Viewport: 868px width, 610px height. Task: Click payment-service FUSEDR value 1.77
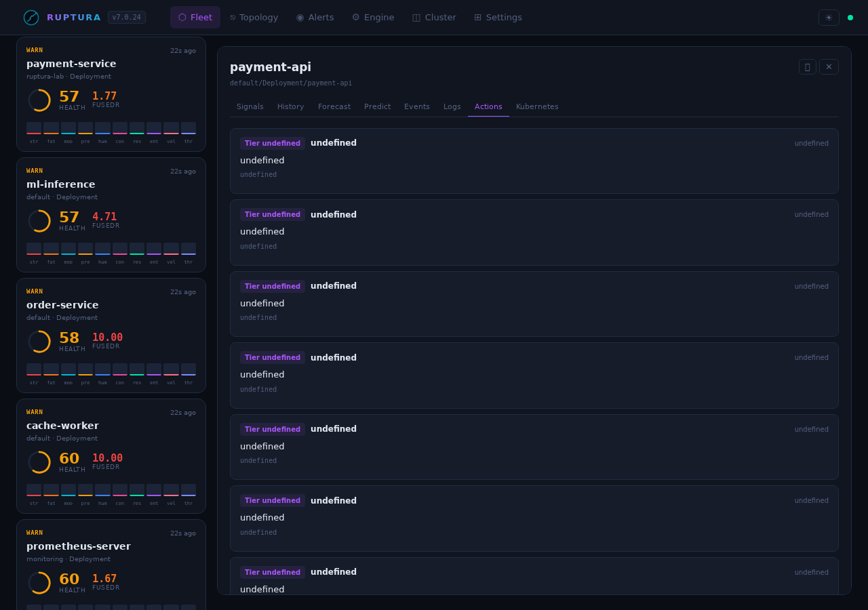click(104, 96)
